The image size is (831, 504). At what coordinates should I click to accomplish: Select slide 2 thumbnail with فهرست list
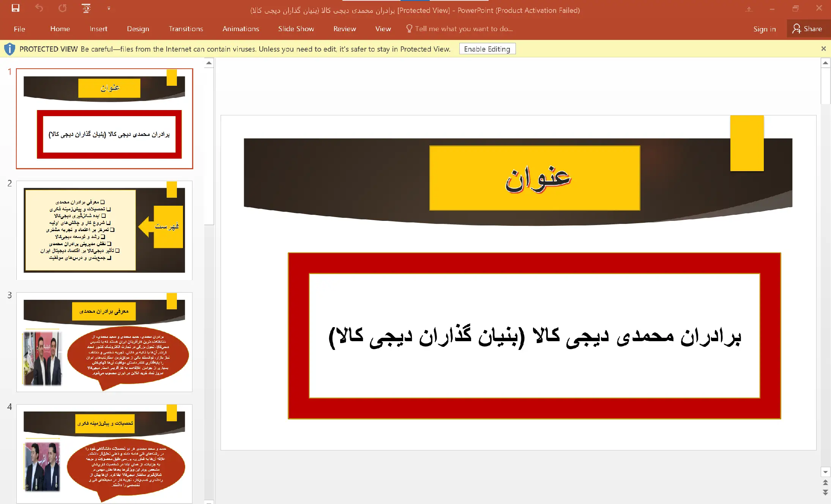[104, 230]
